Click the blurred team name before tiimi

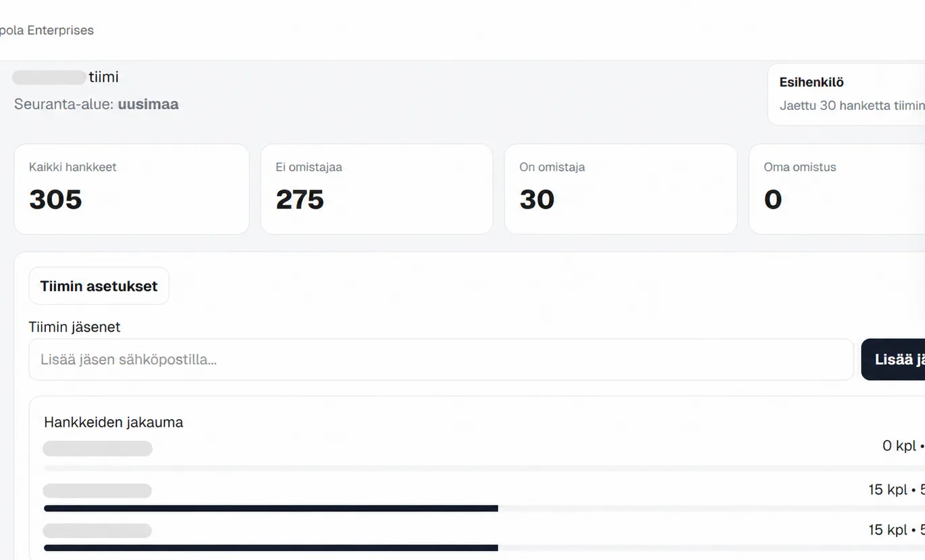click(x=49, y=77)
